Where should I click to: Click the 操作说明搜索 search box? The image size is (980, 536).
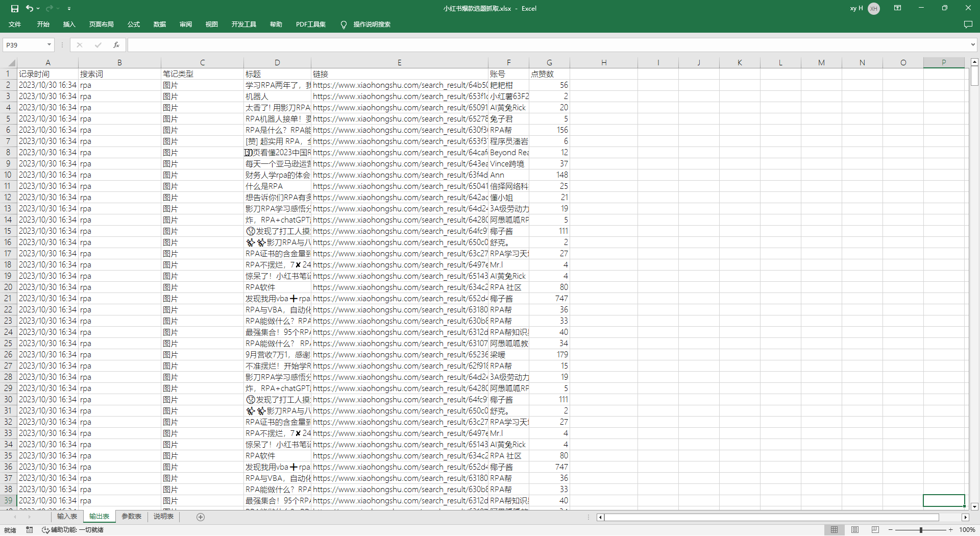pyautogui.click(x=372, y=25)
